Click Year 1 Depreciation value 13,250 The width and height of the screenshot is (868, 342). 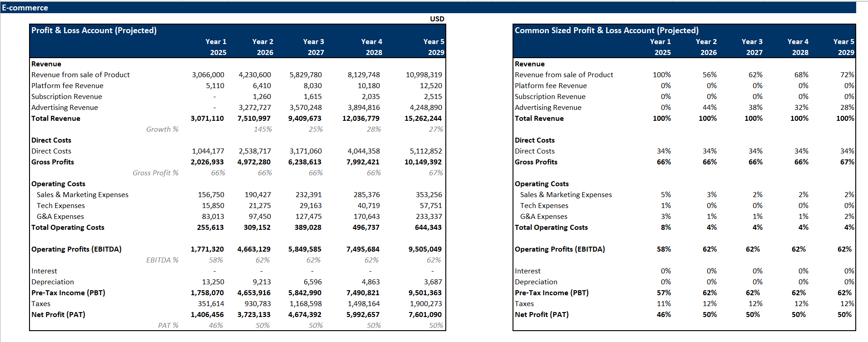[x=213, y=282]
